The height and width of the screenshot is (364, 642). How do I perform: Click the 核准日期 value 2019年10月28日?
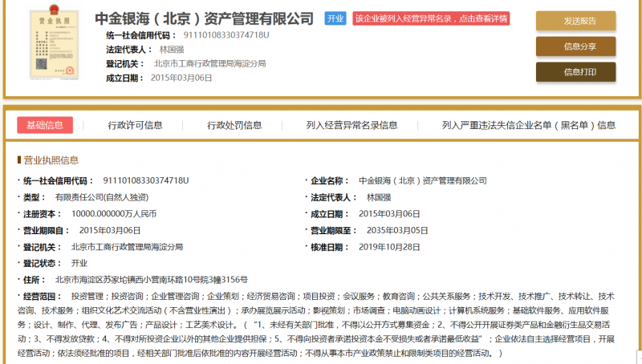tap(389, 247)
